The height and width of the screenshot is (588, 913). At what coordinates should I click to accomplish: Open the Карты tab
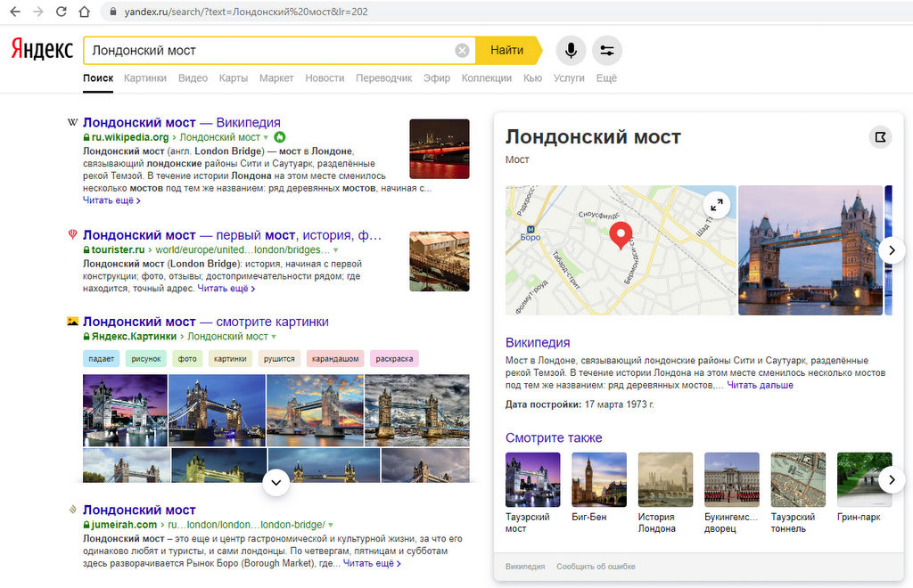(x=233, y=78)
